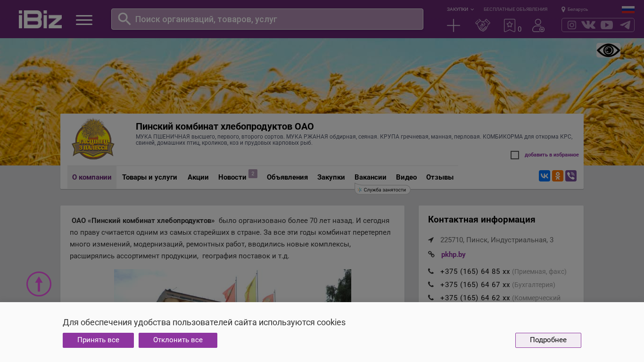This screenshot has height=362, width=644.
Task: Click the Служба занятости badge
Action: [x=382, y=189]
